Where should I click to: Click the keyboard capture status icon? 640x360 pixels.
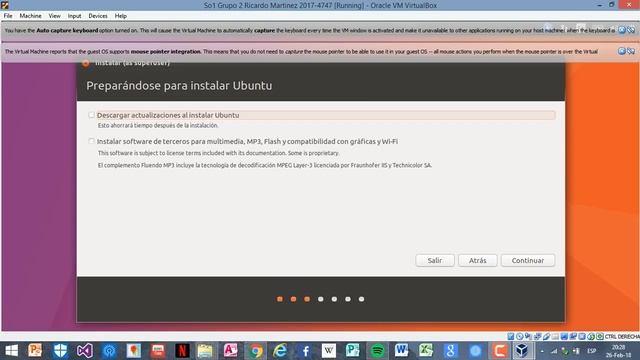coord(600,336)
